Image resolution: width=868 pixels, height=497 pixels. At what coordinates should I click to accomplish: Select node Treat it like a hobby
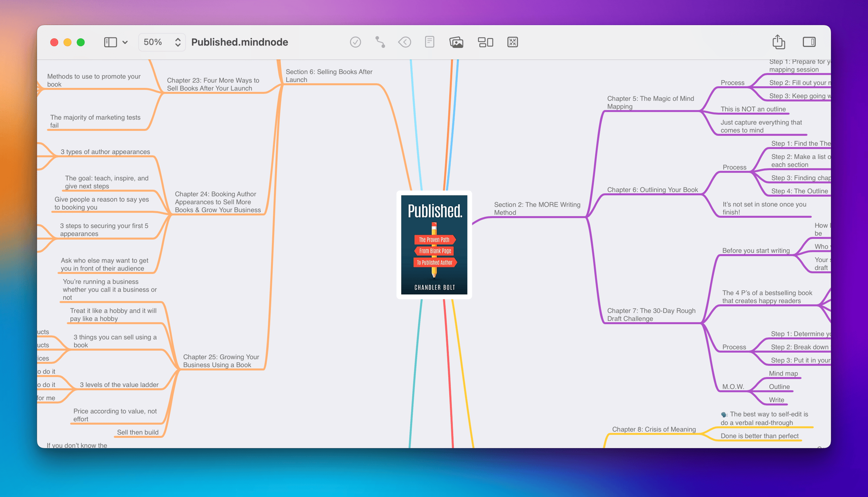(x=113, y=314)
